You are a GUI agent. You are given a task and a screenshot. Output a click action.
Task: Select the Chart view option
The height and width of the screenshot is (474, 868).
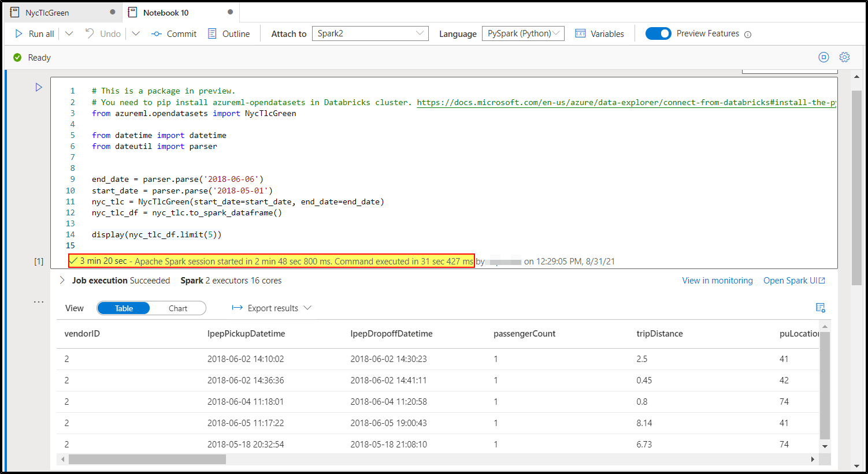click(178, 308)
